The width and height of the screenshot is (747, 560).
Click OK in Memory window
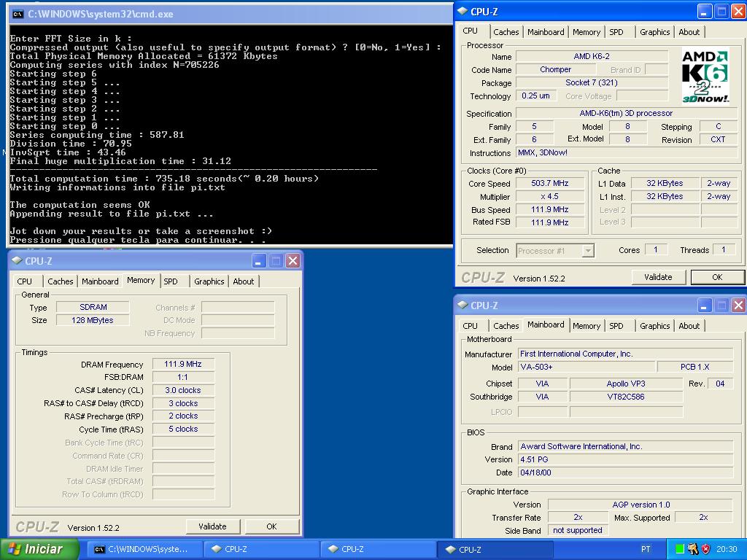(271, 526)
